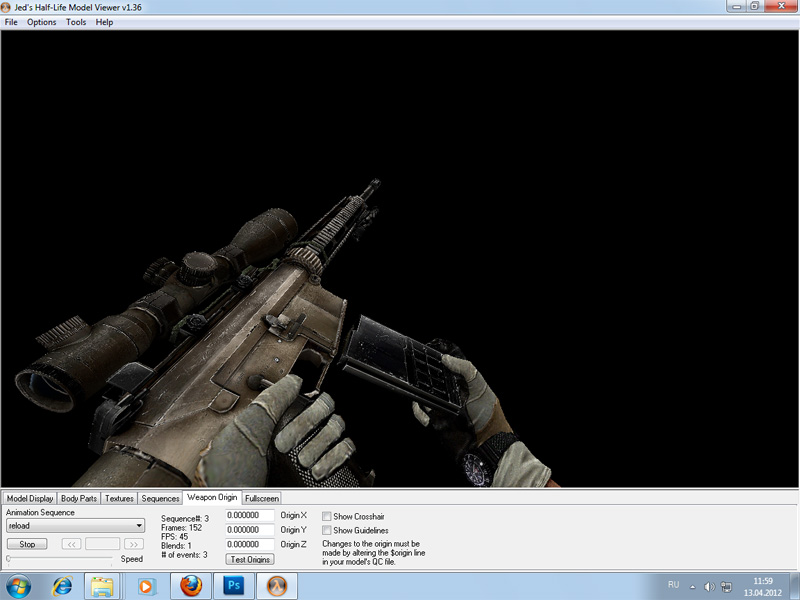Open Firefox from the taskbar
This screenshot has width=800, height=600.
coord(192,585)
